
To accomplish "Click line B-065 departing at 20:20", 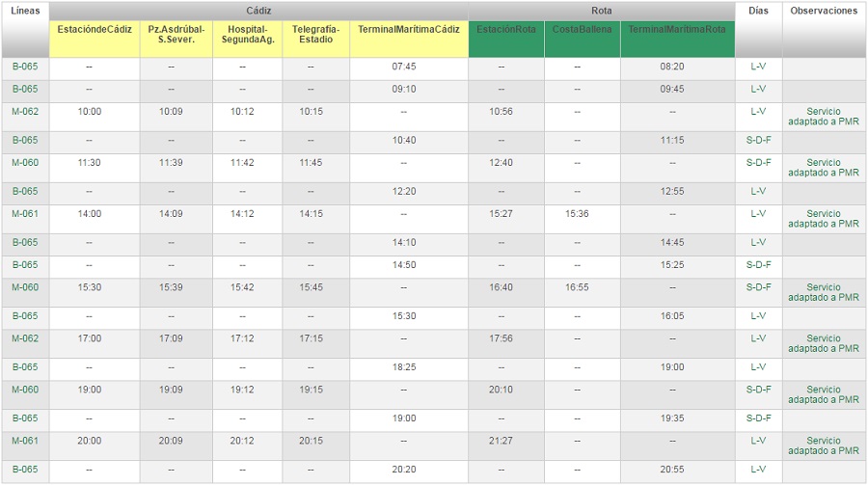I will point(25,470).
